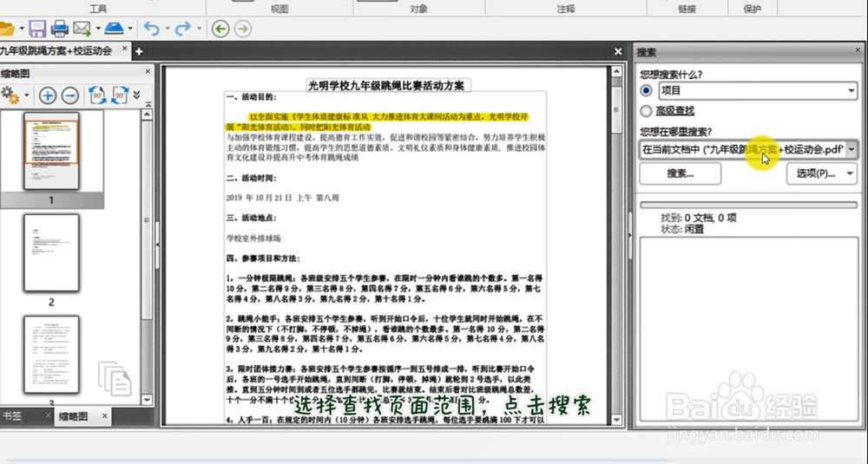Add a new document tab
Viewport: 868px width, 464px height.
(x=139, y=51)
